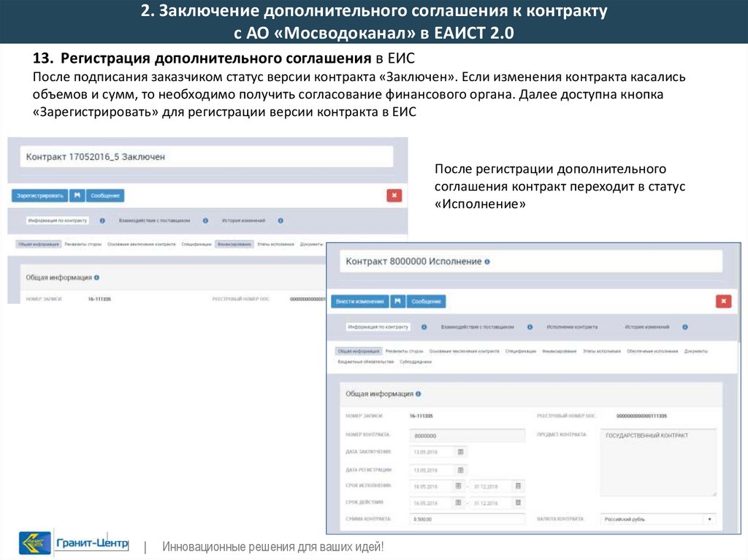Click Сообщение button in Заключен contract window
748x560 pixels.
pos(105,196)
